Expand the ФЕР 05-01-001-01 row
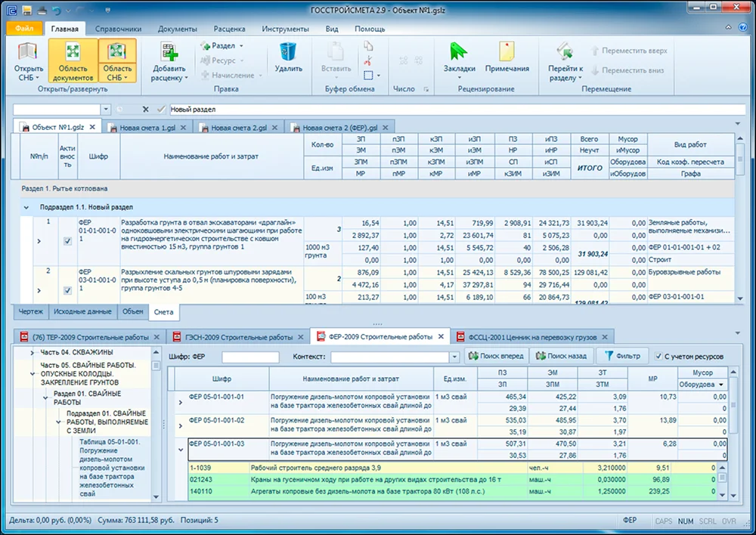756x535 pixels. (181, 402)
